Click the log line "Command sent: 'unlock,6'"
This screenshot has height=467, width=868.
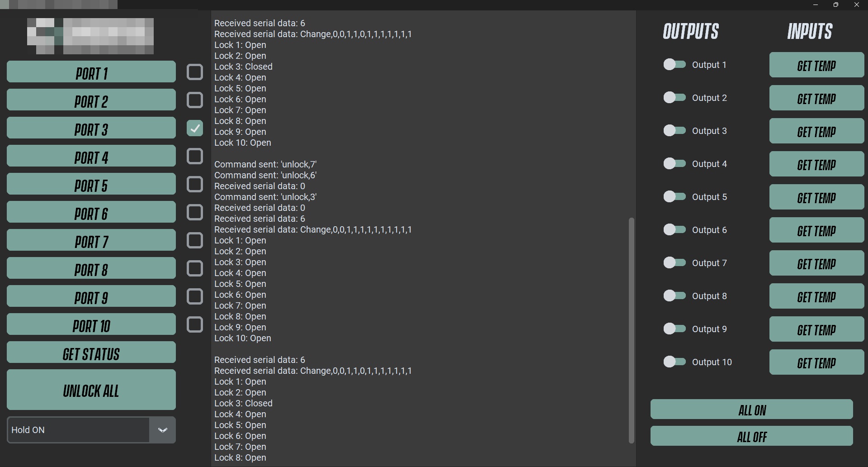pos(265,175)
